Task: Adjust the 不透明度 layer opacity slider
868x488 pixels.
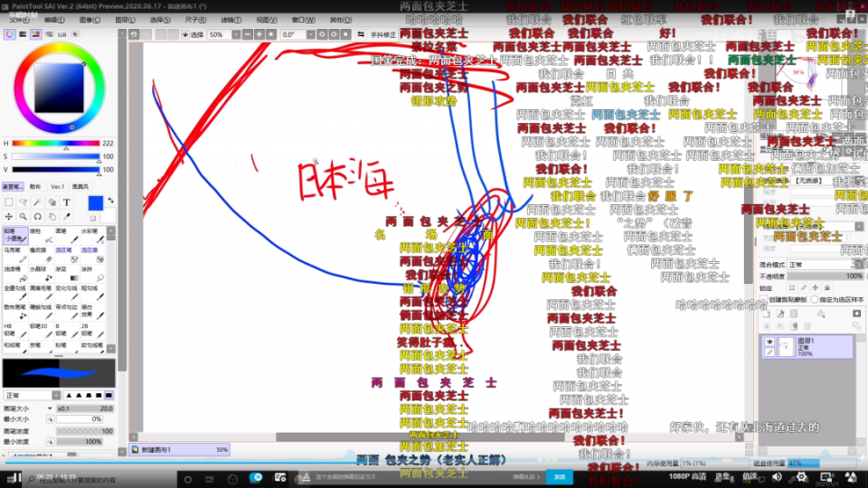Action: (826, 277)
